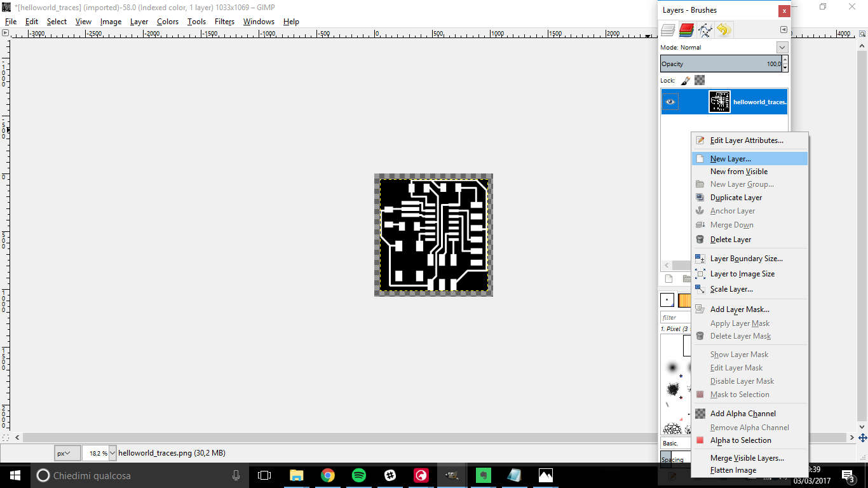868x488 pixels.
Task: Open the dock tab configuration menu arrow
Action: 783,30
